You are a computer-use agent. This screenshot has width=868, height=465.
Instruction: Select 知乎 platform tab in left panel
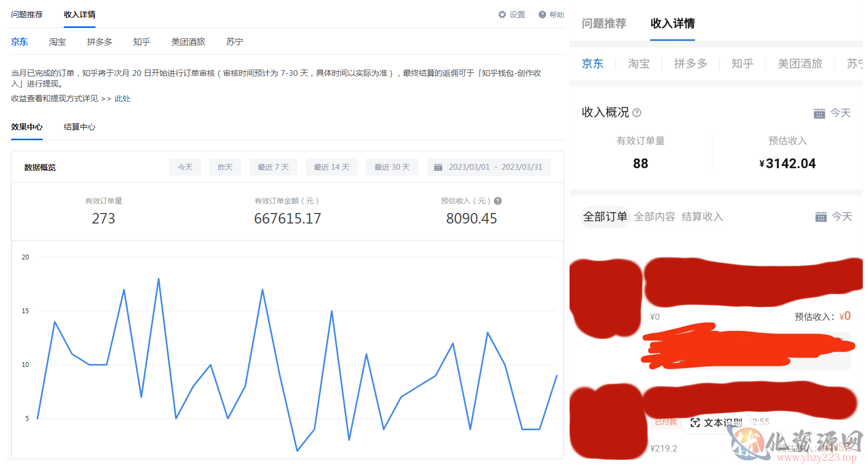point(142,42)
